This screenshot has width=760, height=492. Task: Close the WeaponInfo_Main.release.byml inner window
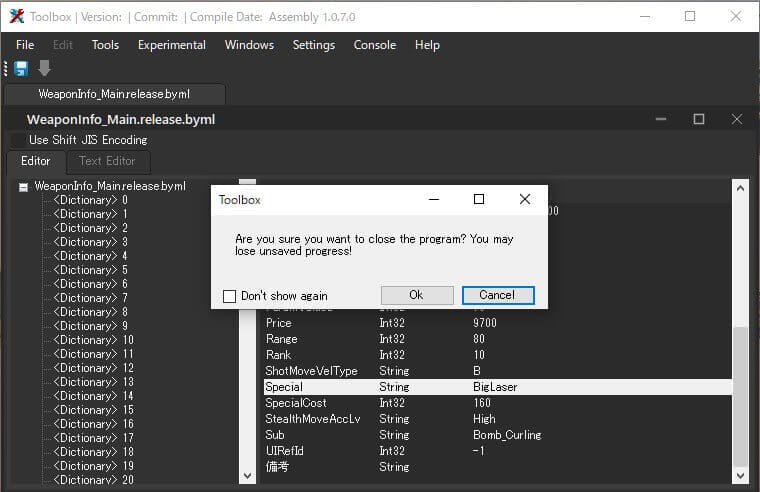737,119
